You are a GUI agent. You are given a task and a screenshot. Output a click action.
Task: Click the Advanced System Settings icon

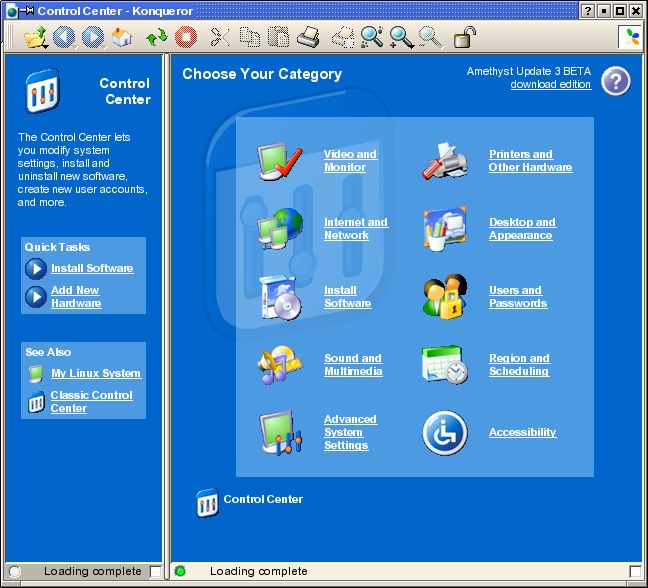click(x=280, y=433)
